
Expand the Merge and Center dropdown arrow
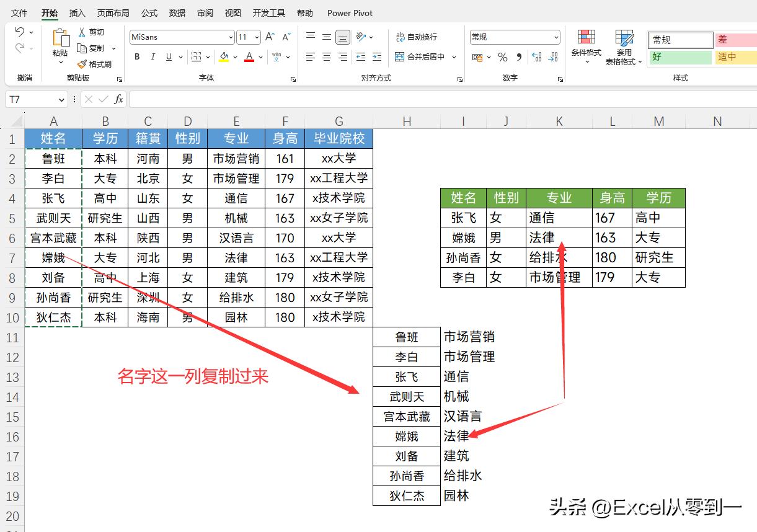coord(454,57)
